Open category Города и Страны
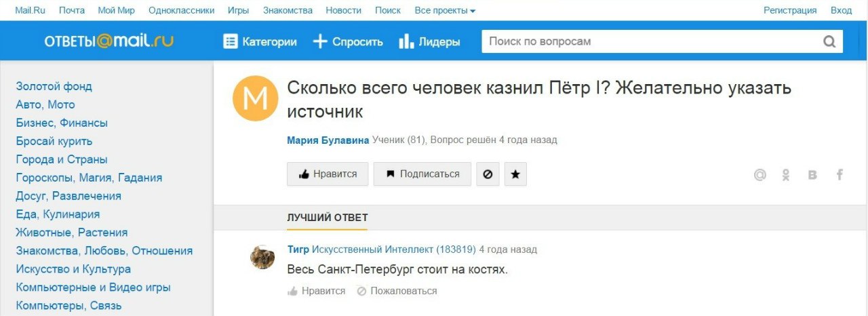 click(x=62, y=159)
